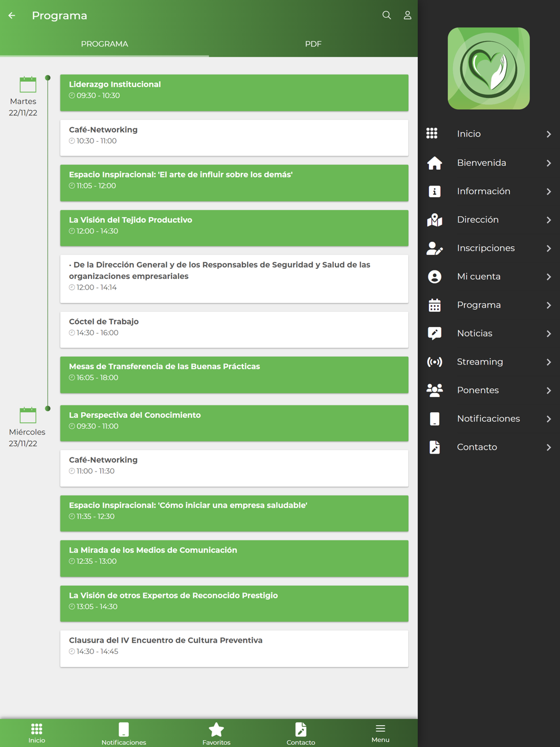Viewport: 560px width, 747px height.
Task: Open Mesas de Transferencia session
Action: [234, 375]
